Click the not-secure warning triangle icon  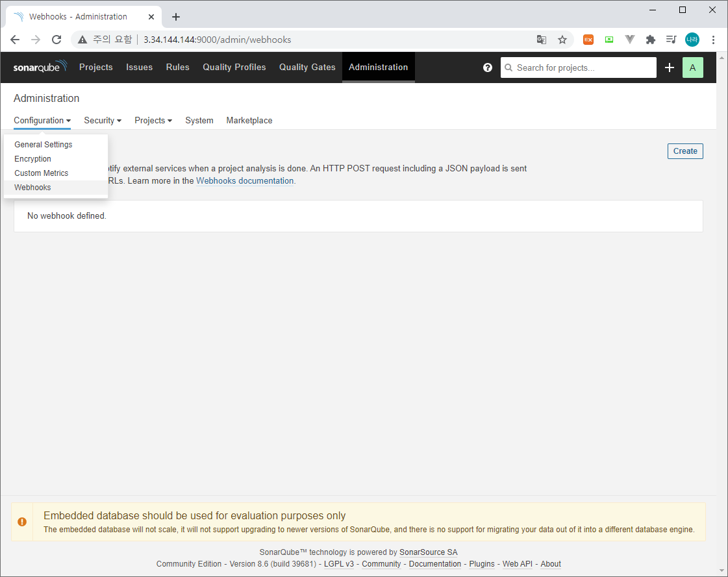[82, 40]
